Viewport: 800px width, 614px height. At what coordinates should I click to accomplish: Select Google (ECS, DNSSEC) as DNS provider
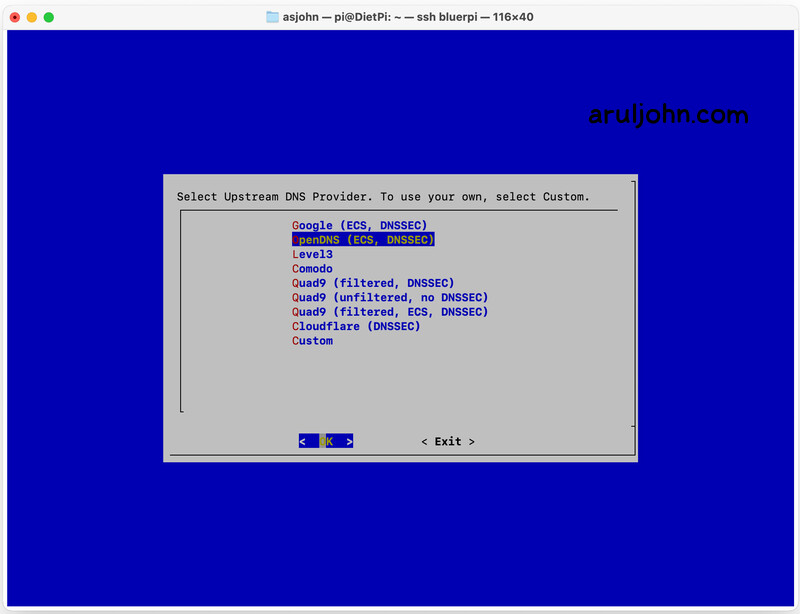click(359, 225)
